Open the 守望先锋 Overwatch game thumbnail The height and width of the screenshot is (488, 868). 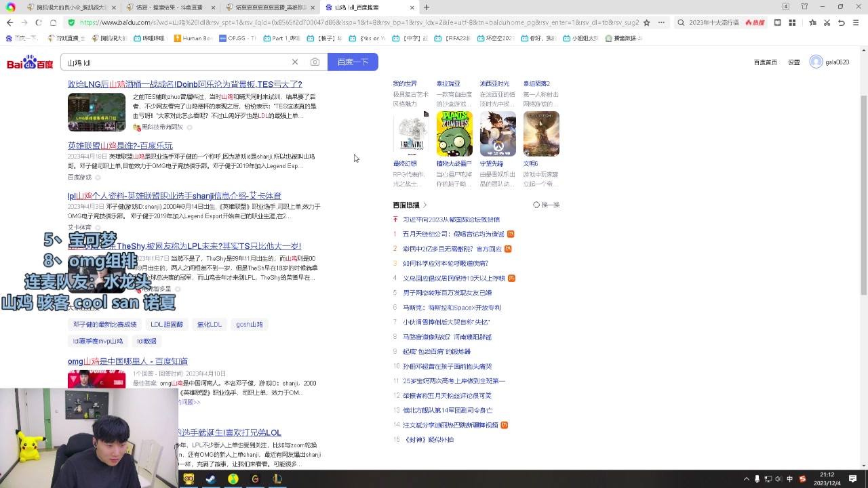click(498, 134)
